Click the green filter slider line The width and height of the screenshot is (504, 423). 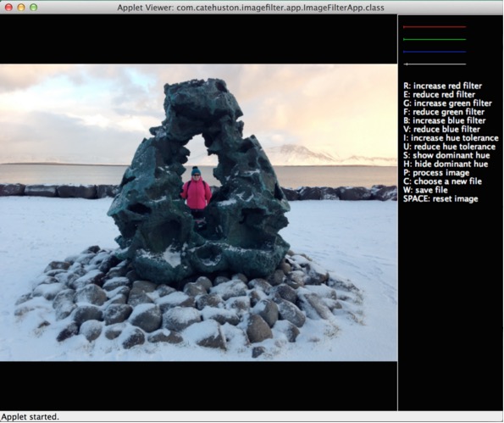(435, 39)
